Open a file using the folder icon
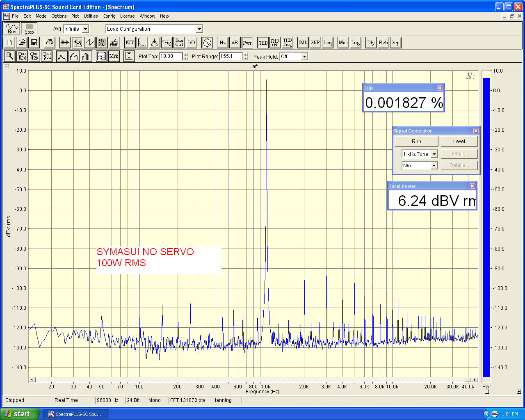 click(x=22, y=42)
